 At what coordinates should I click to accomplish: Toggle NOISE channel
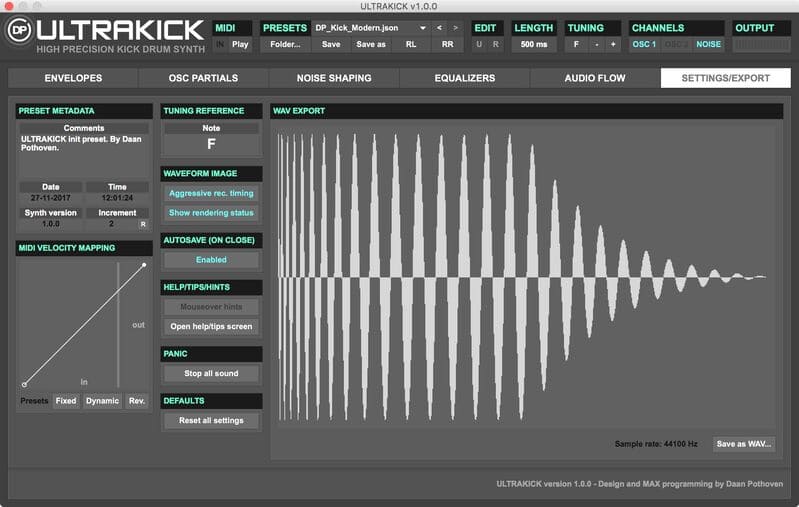tap(708, 44)
